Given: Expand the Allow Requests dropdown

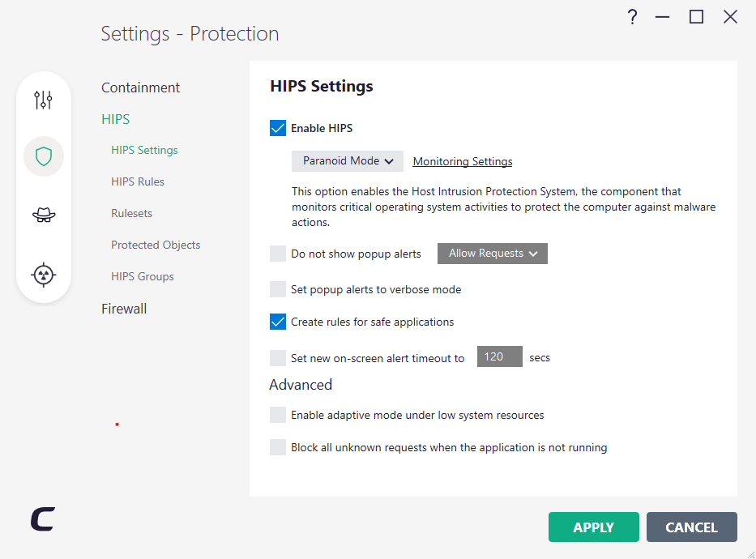Looking at the screenshot, I should (x=493, y=254).
